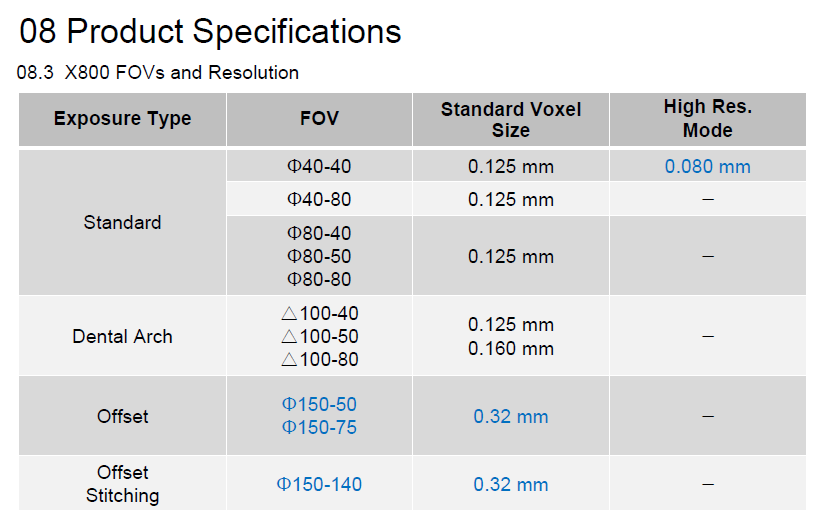Click the triangle icon beside 100-50
This screenshot has height=531, width=831.
[x=289, y=337]
